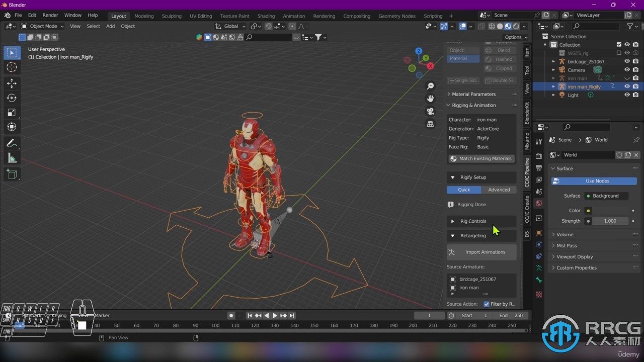Toggle X-ray viewport display
The width and height of the screenshot is (644, 362).
coord(481,26)
